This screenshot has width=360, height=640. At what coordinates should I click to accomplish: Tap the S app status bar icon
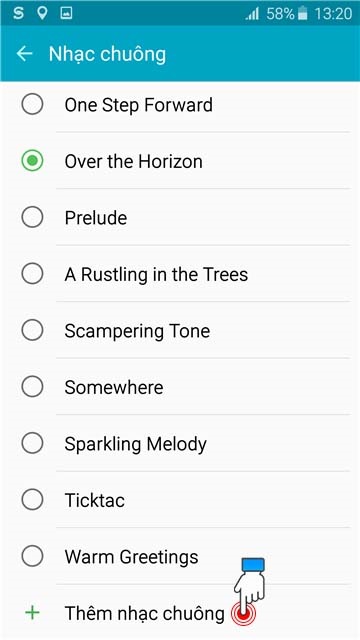(18, 13)
